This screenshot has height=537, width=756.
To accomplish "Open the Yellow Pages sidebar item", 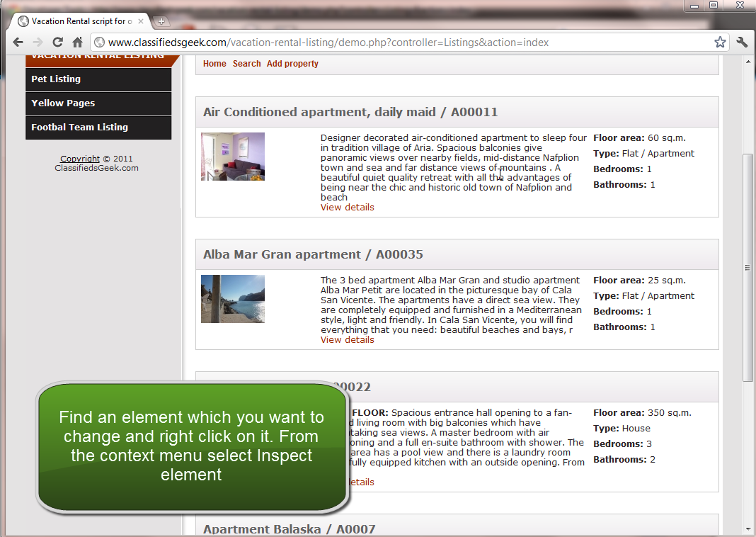I will tap(98, 103).
